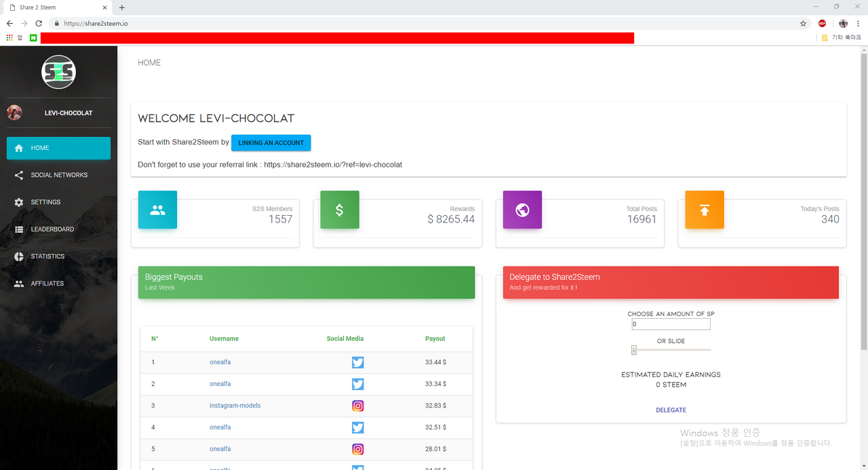Select the Share 2 Steem browser tab

[58, 7]
